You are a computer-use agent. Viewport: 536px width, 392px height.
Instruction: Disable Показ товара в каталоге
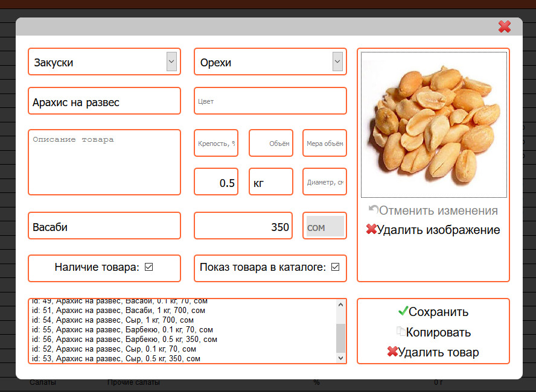coord(334,267)
